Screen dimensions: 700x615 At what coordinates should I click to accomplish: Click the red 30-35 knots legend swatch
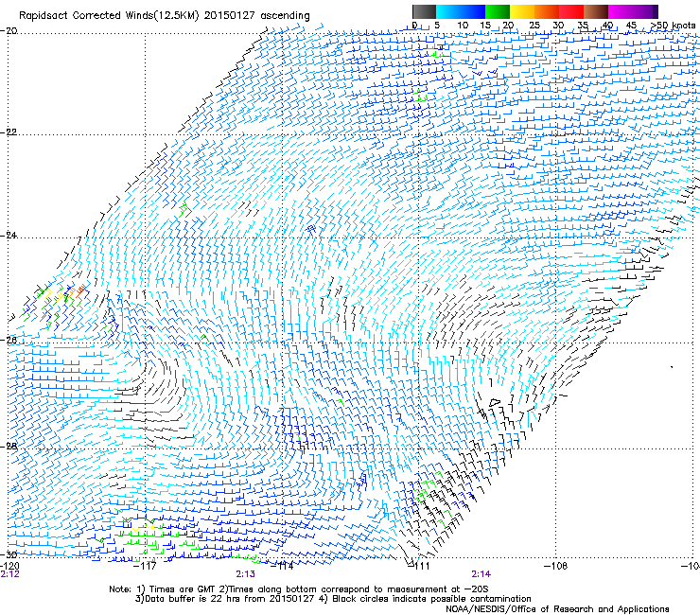point(571,11)
